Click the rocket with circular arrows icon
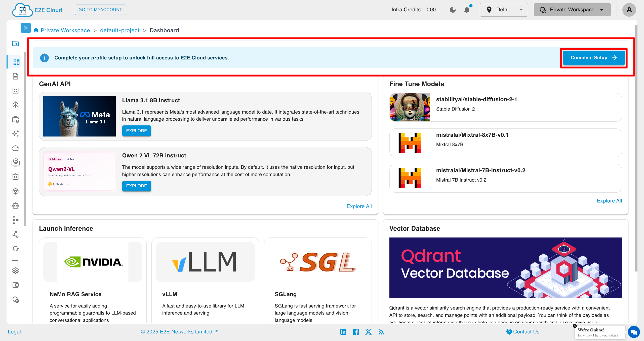Viewport: 644px width, 341px height. pyautogui.click(x=16, y=105)
